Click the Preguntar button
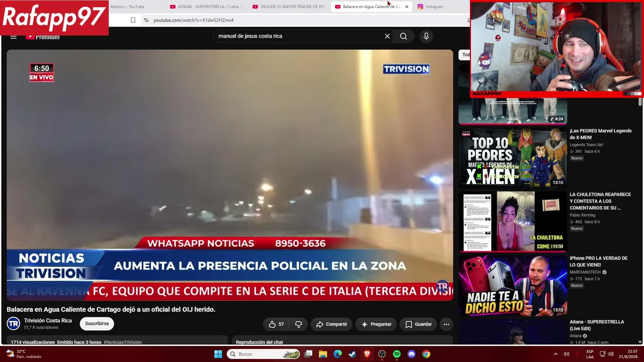Image resolution: width=644 pixels, height=362 pixels. [376, 324]
